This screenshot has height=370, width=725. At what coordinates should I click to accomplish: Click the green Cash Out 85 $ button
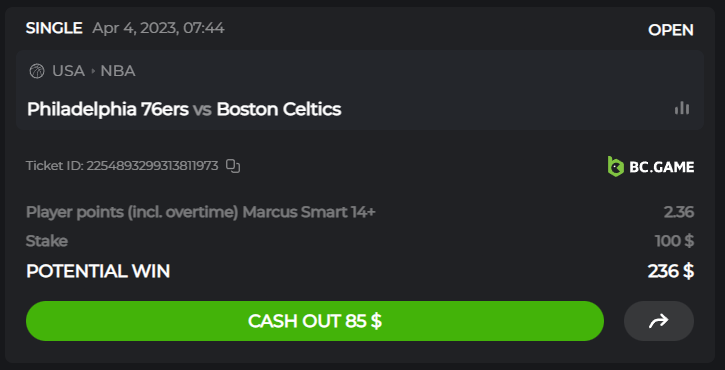[315, 321]
